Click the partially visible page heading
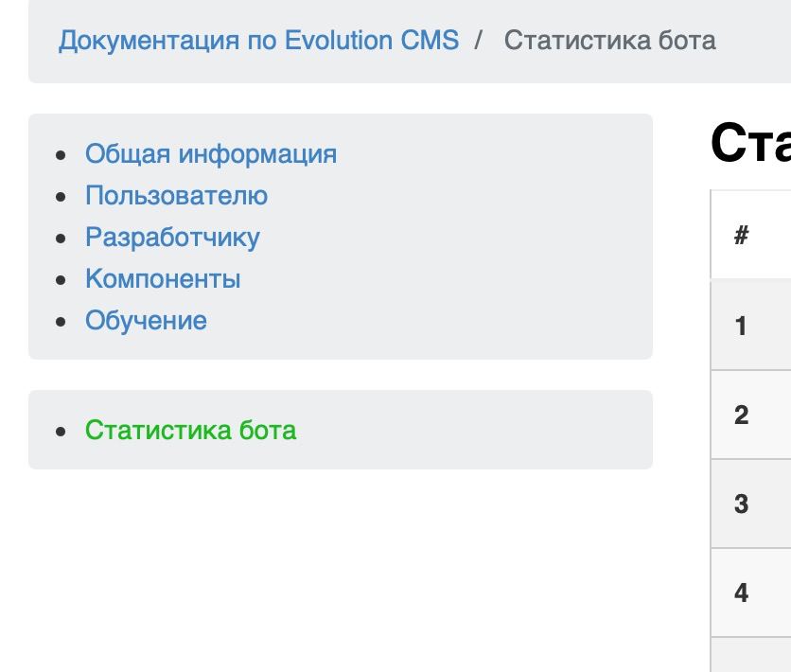 click(750, 143)
